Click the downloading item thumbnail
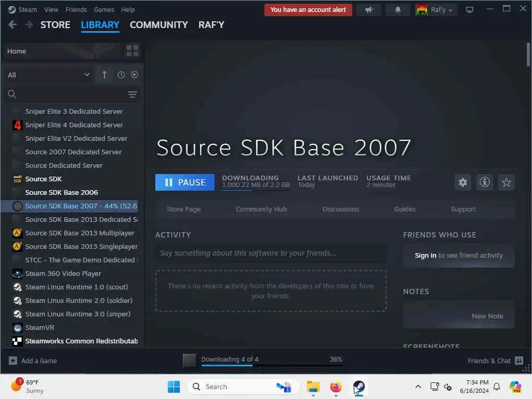This screenshot has height=399, width=532. coord(189,361)
